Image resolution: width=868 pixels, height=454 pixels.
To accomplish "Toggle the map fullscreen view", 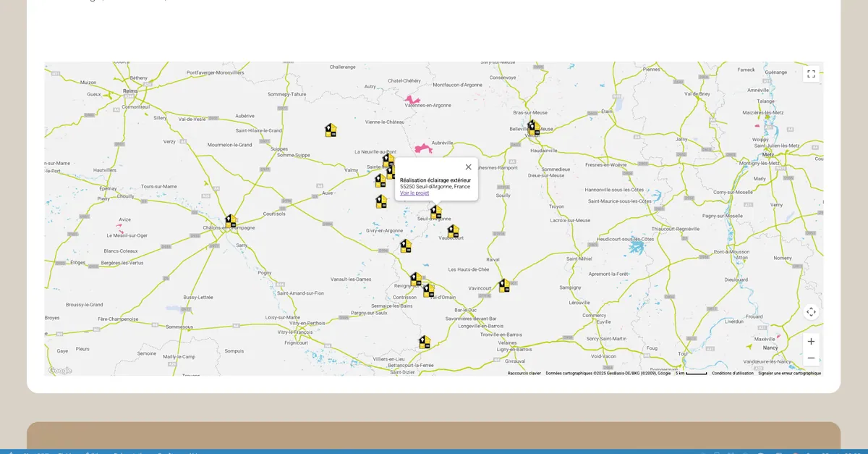I will click(x=811, y=74).
